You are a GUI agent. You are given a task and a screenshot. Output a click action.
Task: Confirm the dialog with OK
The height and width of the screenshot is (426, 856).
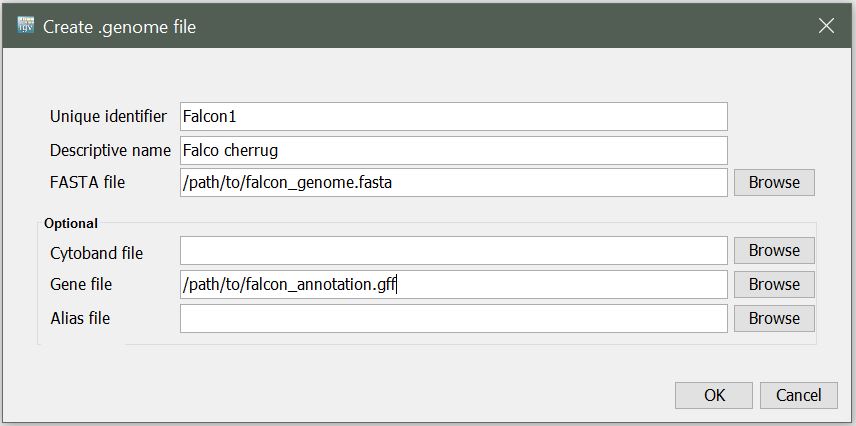point(714,395)
